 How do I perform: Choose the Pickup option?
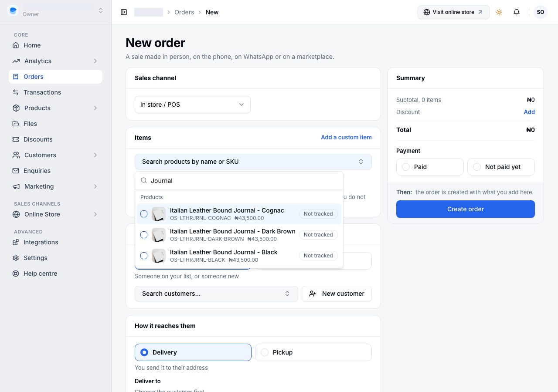pos(313,352)
